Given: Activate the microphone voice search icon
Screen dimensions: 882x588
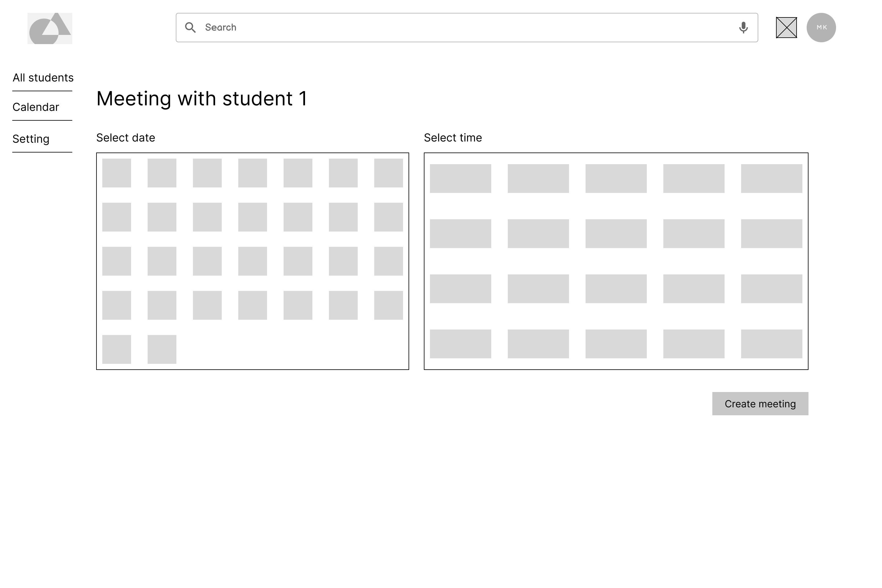Looking at the screenshot, I should point(743,27).
